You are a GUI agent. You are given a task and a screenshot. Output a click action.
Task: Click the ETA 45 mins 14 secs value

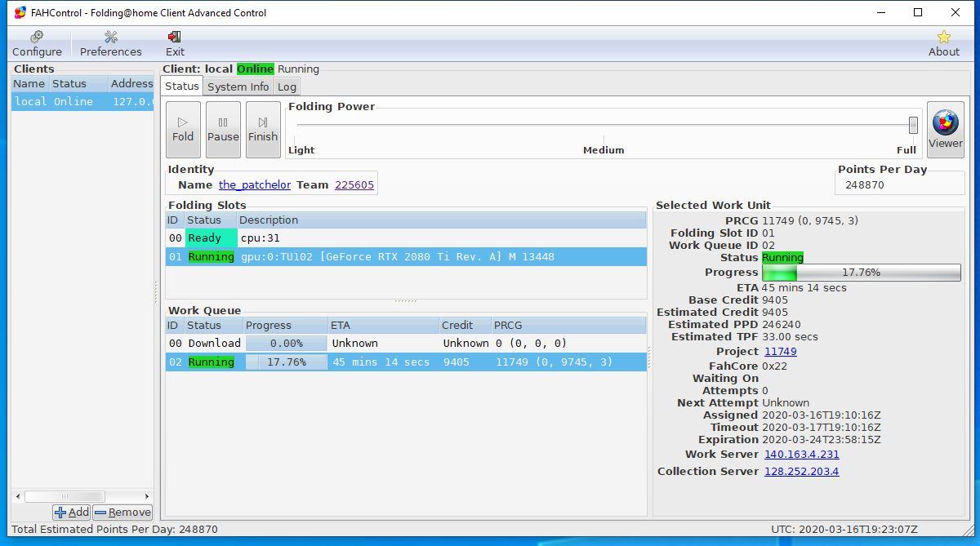[804, 287]
